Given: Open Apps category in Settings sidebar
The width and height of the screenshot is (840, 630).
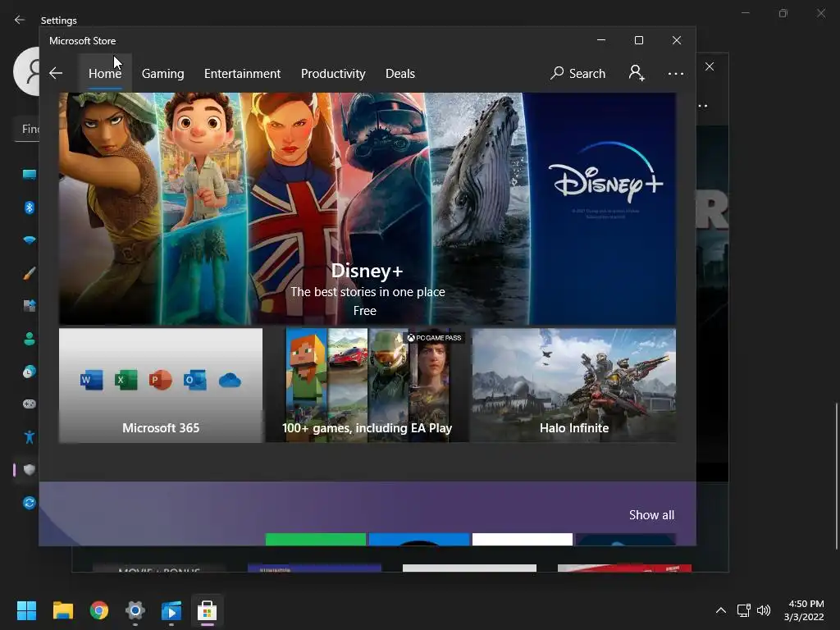Looking at the screenshot, I should click(x=29, y=306).
